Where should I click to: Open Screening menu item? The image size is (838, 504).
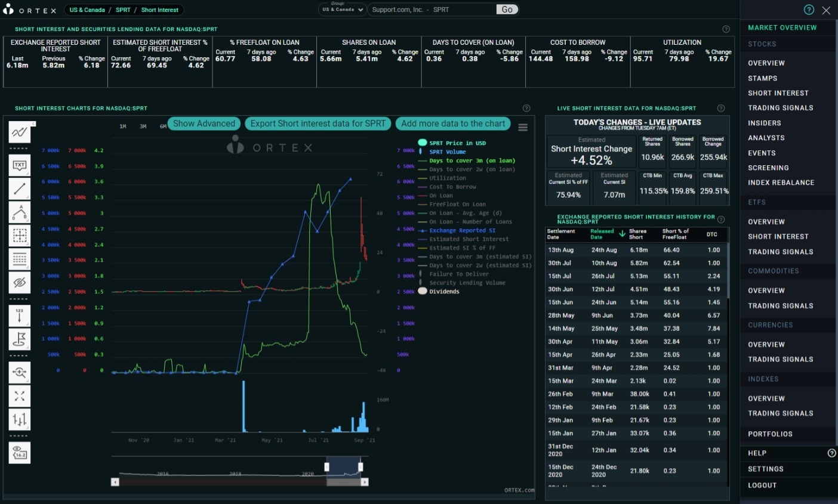(x=768, y=168)
